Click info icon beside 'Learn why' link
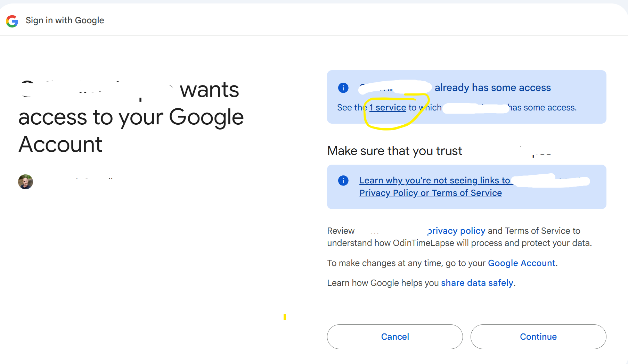 (343, 181)
